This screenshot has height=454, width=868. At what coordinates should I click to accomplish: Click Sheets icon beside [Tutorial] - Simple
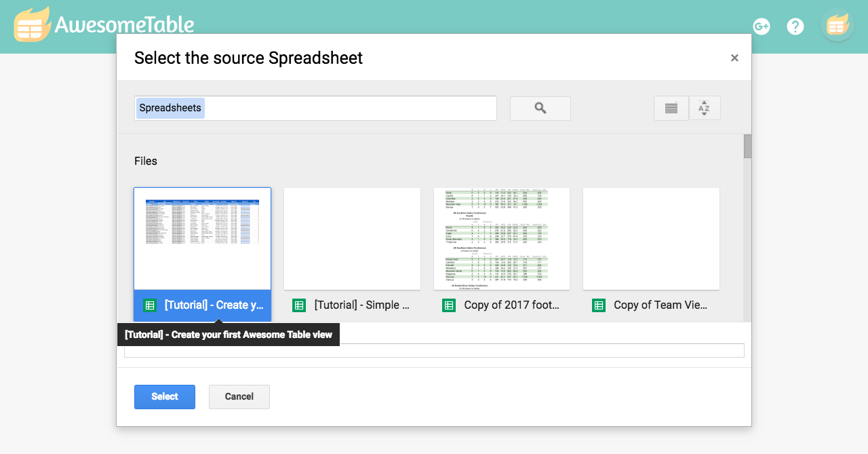point(299,305)
